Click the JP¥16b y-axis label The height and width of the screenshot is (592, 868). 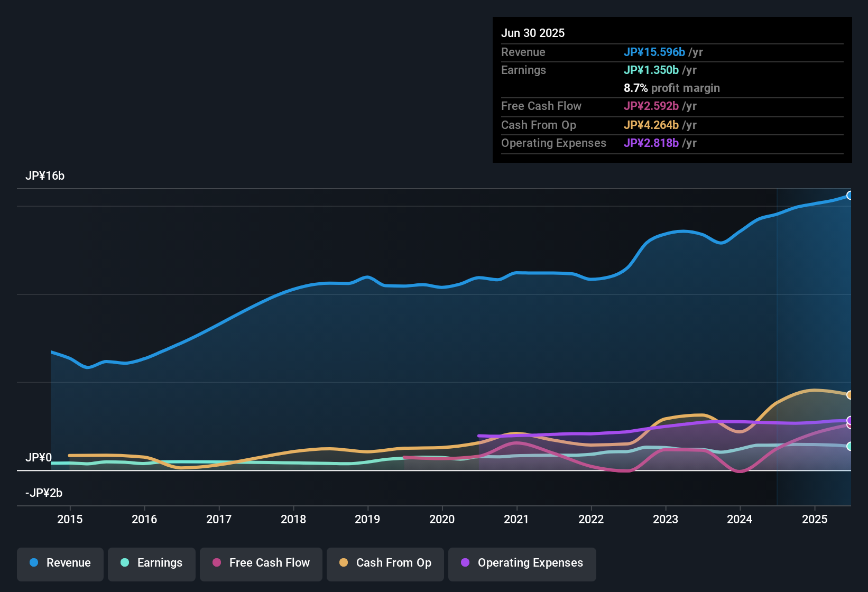(45, 176)
